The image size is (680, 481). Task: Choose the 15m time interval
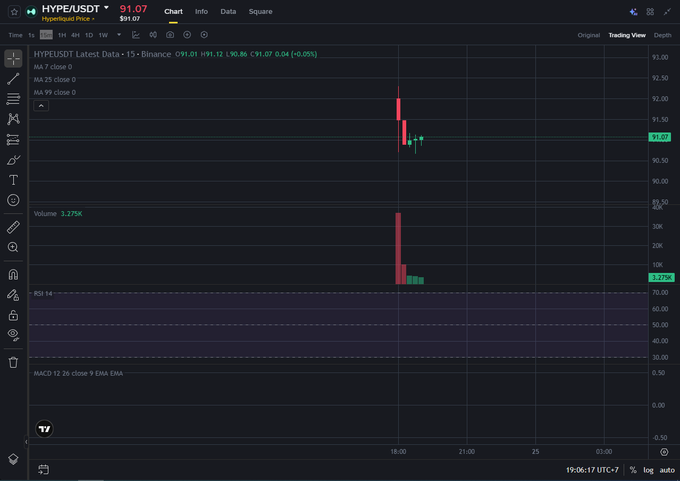point(46,35)
